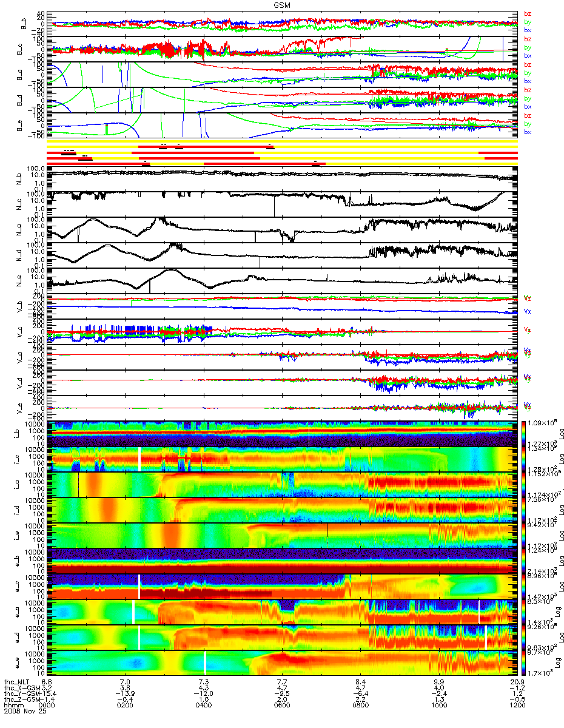The width and height of the screenshot is (564, 728).
Task: Click the white data gap in i_c spectrogram
Action: pos(139,459)
